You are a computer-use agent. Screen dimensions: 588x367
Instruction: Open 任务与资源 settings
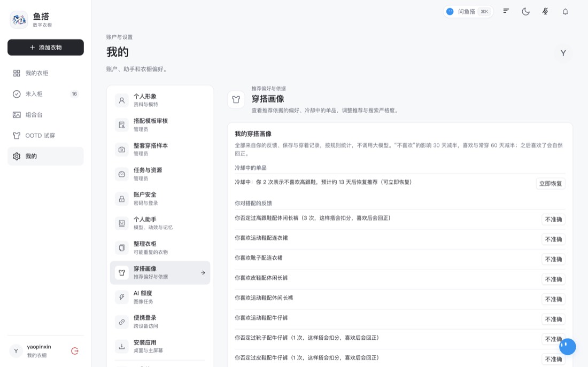pos(160,174)
